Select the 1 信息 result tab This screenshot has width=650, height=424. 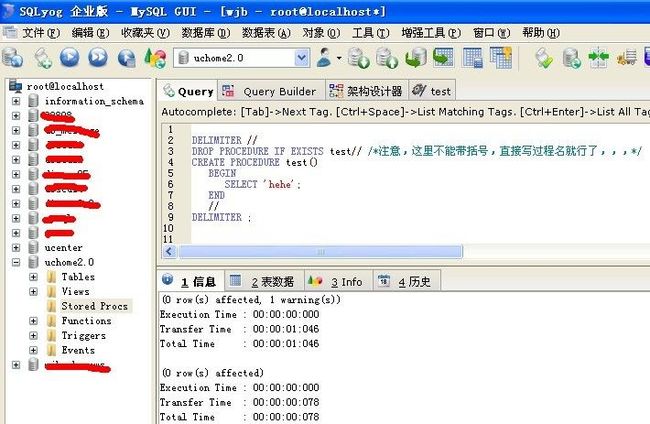(x=191, y=281)
